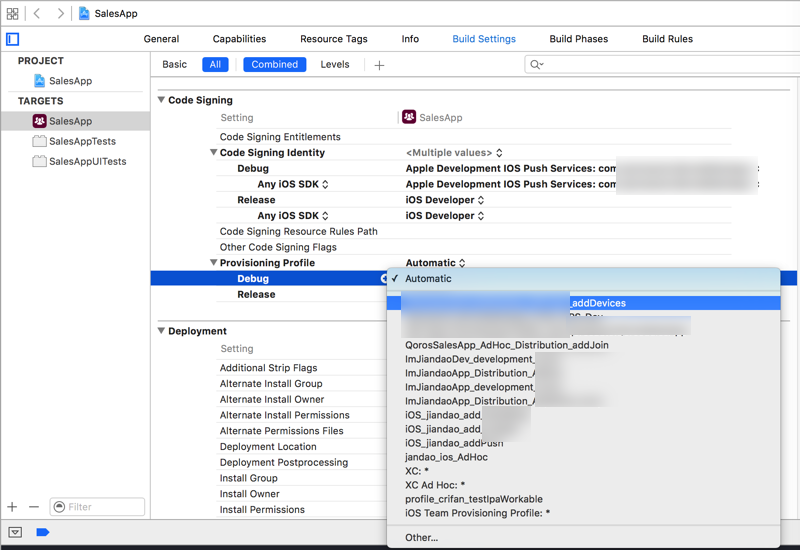
Task: Switch to Resource Tags tab
Action: click(334, 39)
